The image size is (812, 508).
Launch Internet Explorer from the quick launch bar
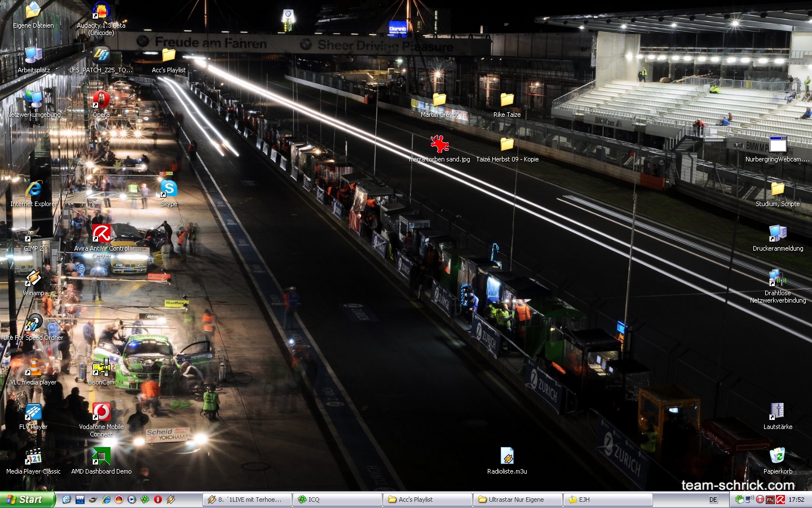pyautogui.click(x=105, y=500)
